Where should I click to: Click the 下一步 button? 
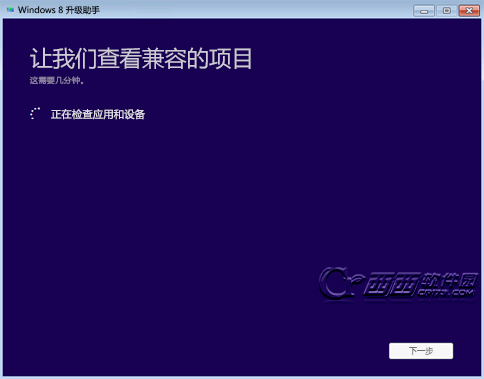click(421, 351)
